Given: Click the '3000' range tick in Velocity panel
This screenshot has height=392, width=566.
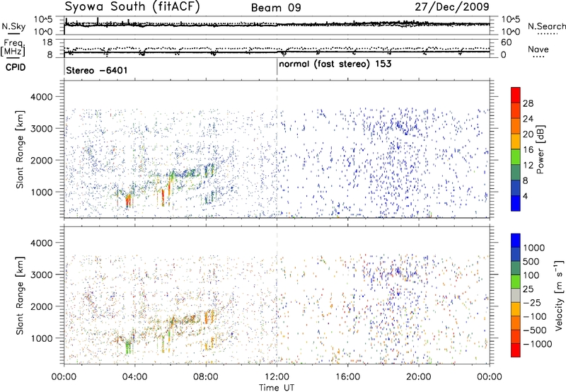Looking at the screenshot, I should tap(41, 275).
